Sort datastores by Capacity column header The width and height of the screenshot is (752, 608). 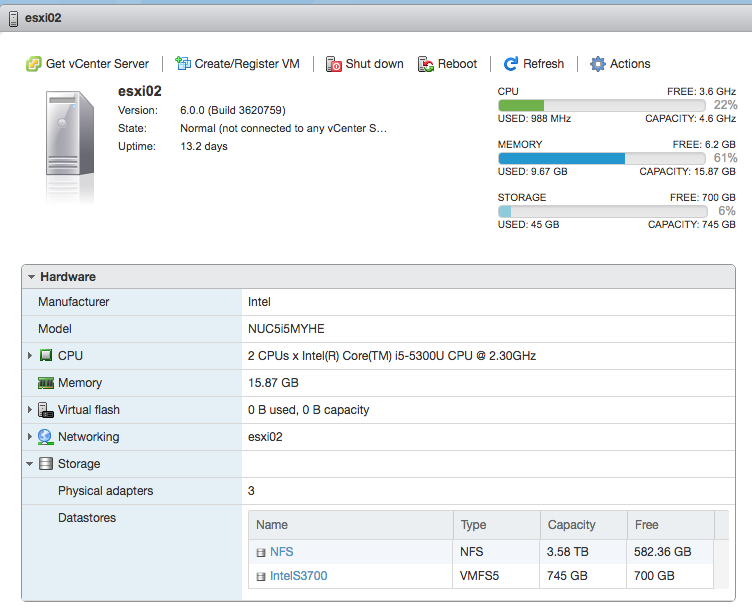tap(571, 525)
